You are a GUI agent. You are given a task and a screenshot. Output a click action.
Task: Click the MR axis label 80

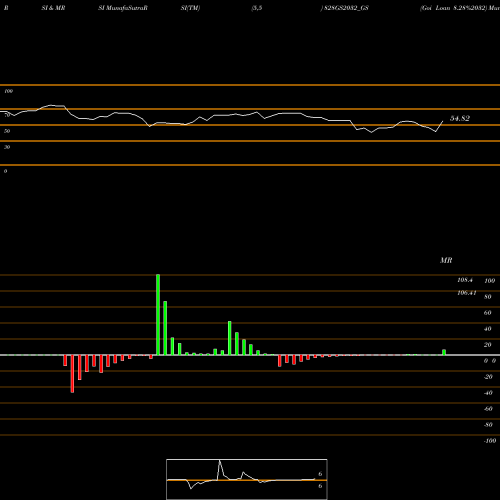[488, 297]
